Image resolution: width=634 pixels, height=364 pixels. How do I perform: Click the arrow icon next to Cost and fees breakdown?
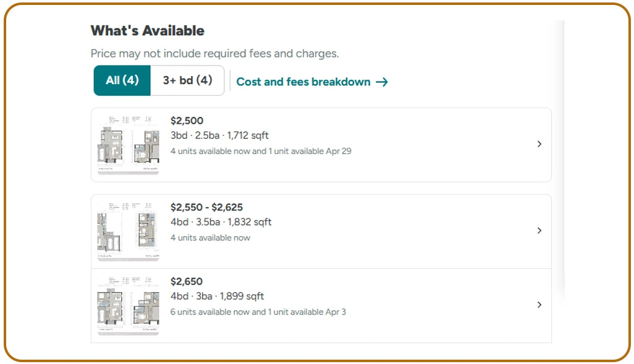383,81
